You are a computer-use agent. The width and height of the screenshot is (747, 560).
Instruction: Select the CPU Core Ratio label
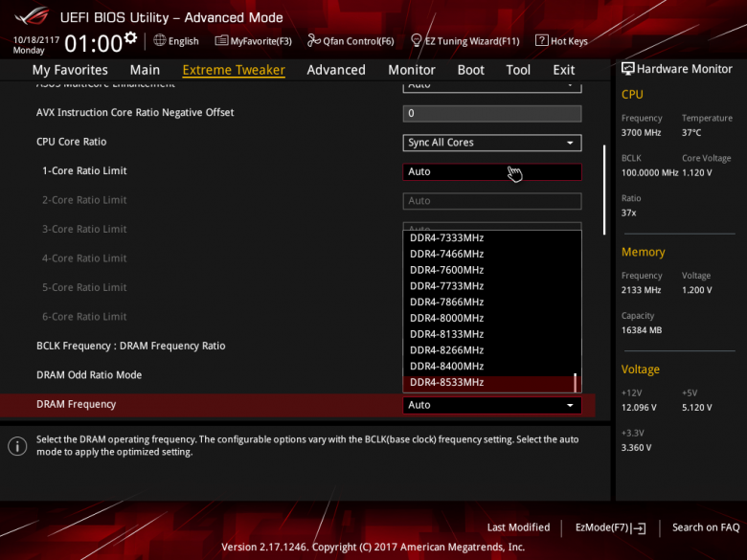click(72, 142)
